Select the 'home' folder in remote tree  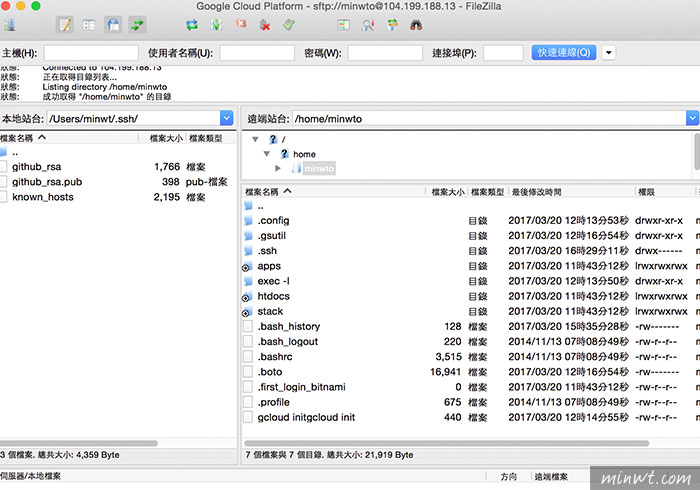304,154
